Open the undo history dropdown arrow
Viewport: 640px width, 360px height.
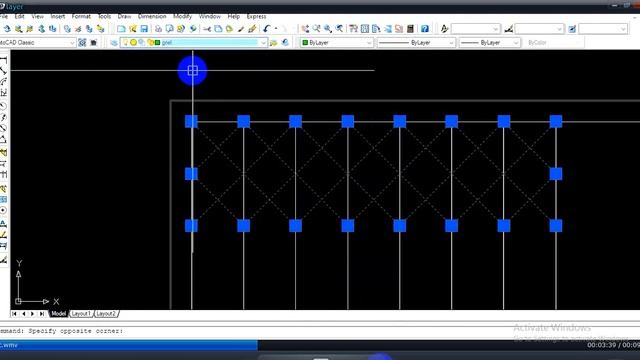pyautogui.click(x=276, y=29)
